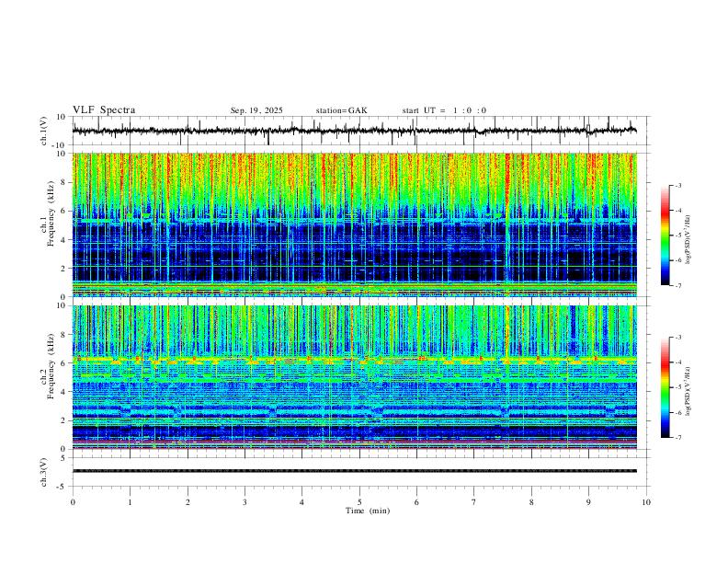728x563 pixels.
Task: Click the "station=GAK" header text
Action: click(341, 110)
